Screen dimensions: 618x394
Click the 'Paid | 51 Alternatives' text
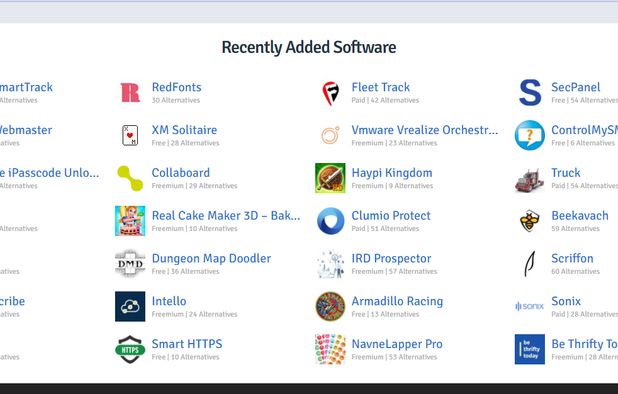(x=385, y=229)
